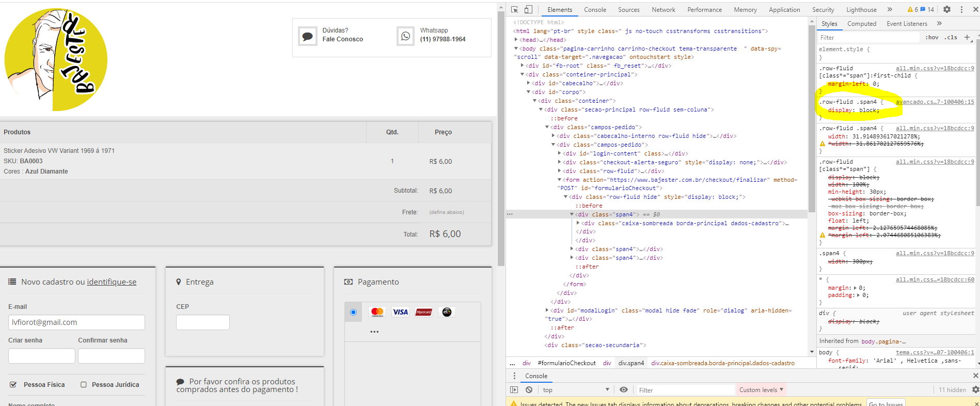The image size is (980, 406).
Task: Toggle :hov element state panel
Action: point(931,37)
